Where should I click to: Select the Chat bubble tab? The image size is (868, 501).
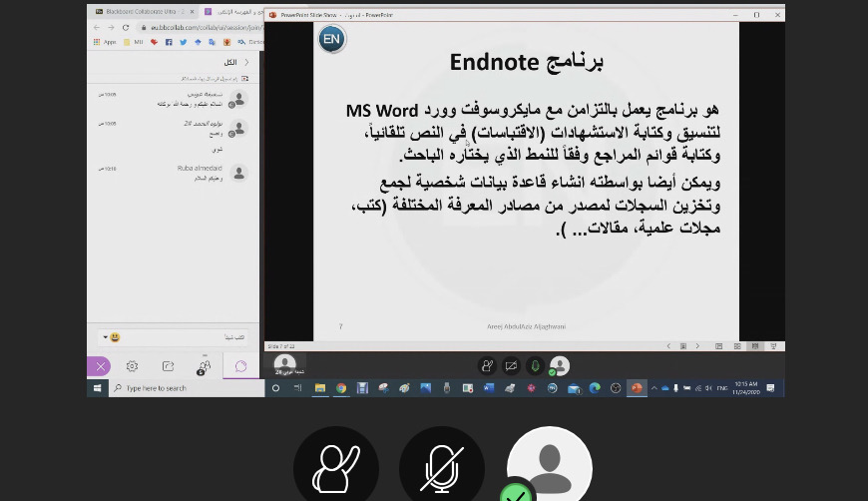pos(240,366)
